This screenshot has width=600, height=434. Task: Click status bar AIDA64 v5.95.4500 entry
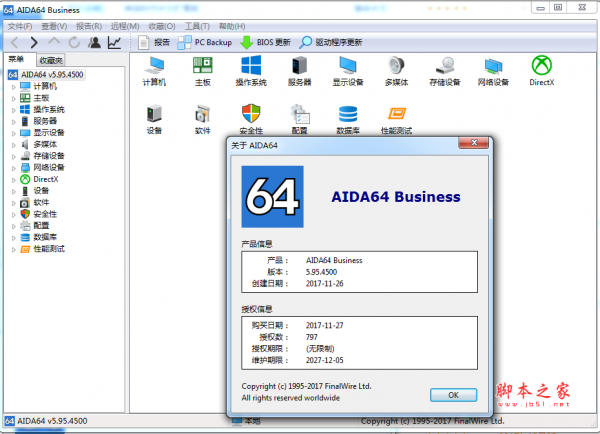pyautogui.click(x=46, y=421)
